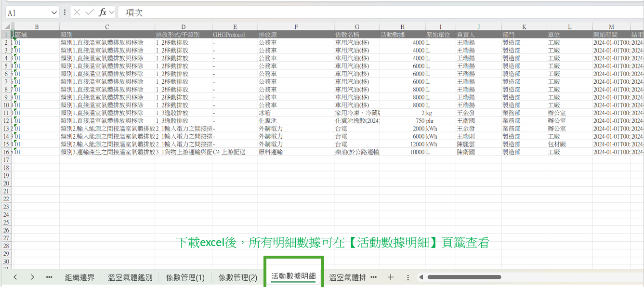Expand the dropdown arrow beside the fx icon
This screenshot has width=644, height=287.
(112, 13)
